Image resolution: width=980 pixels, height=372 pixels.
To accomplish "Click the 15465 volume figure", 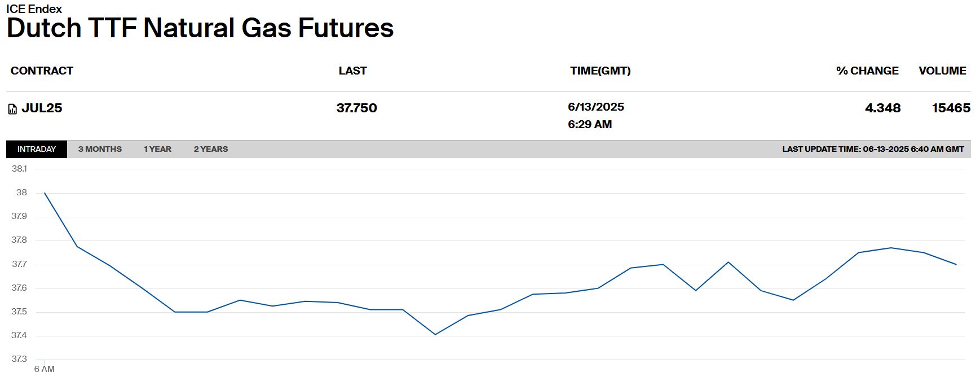I will [951, 108].
